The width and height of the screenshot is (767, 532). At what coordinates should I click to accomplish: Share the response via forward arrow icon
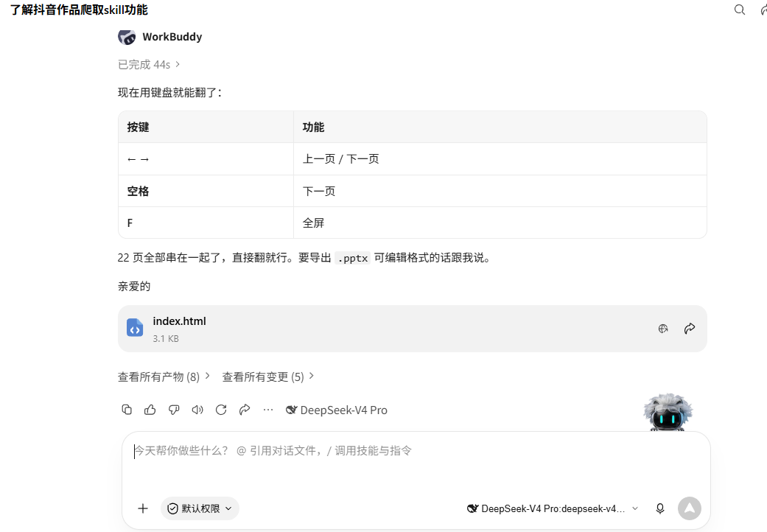[245, 410]
